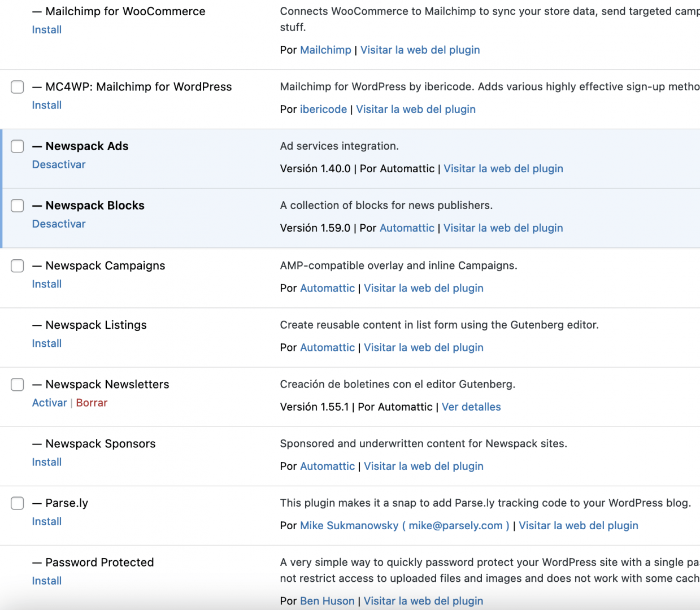Click 'AMP-compatible overlay and inline Campaigns.' text
Screen dimensions: 700x610
pos(399,265)
